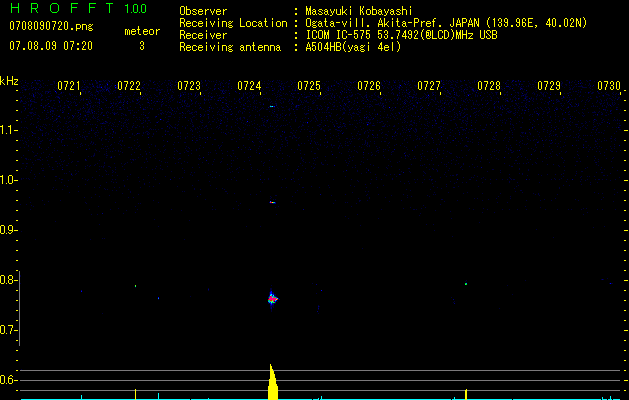Click the version number 1.0.0
This screenshot has width=629, height=400.
click(136, 8)
